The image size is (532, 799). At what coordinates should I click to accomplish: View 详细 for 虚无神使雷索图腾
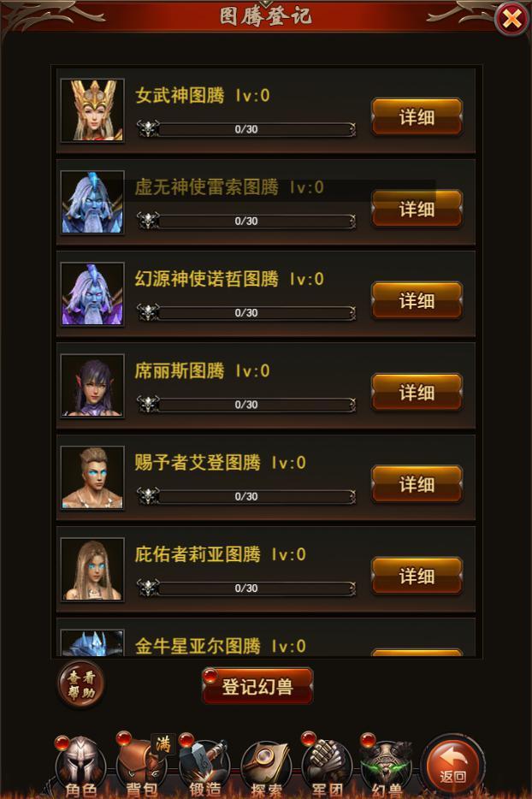tap(417, 209)
